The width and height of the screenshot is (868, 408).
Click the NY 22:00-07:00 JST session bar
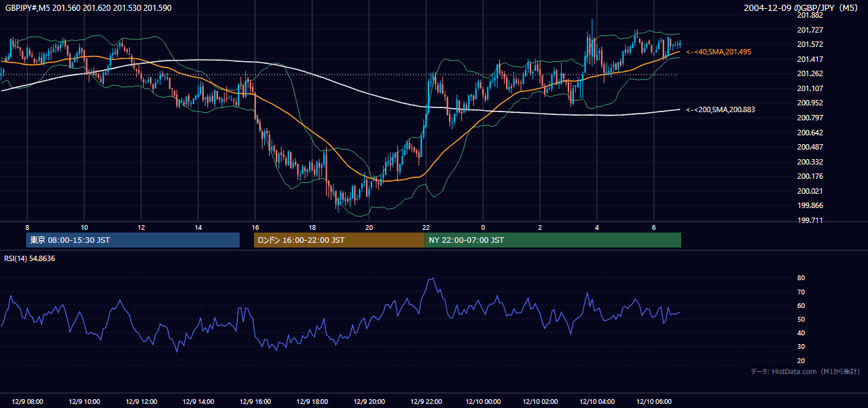tap(553, 240)
